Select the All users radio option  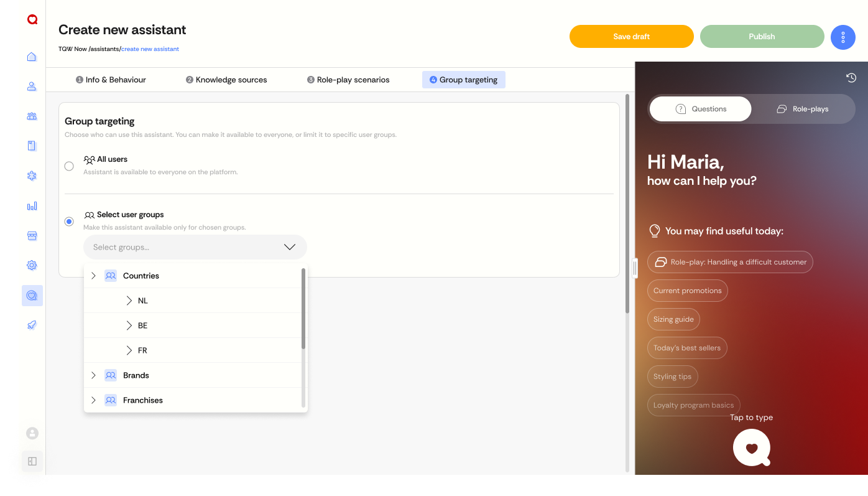pyautogui.click(x=69, y=166)
